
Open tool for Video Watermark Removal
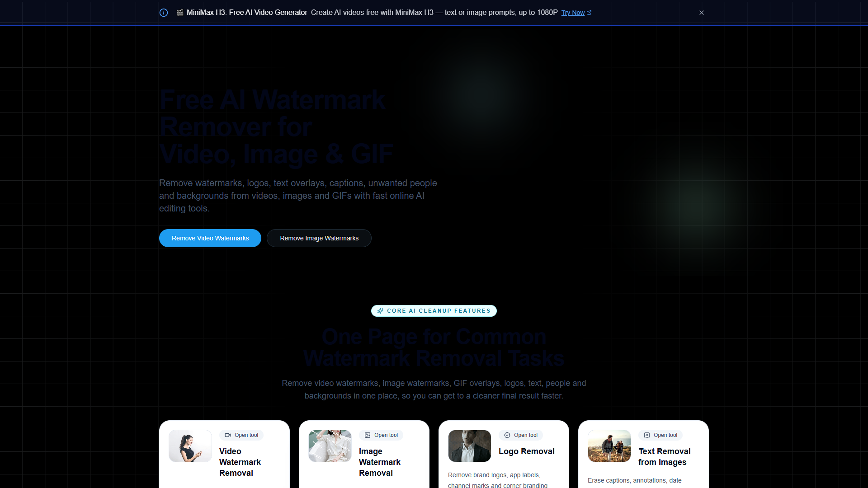point(241,435)
